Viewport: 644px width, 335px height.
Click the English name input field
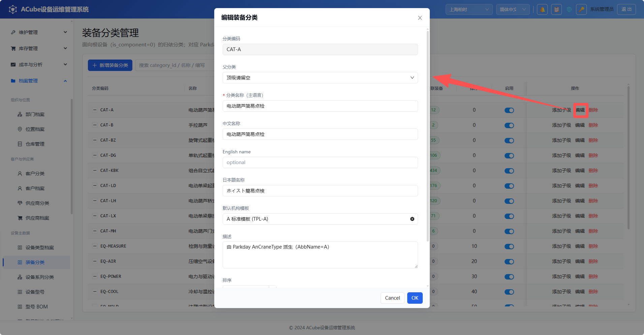(320, 162)
